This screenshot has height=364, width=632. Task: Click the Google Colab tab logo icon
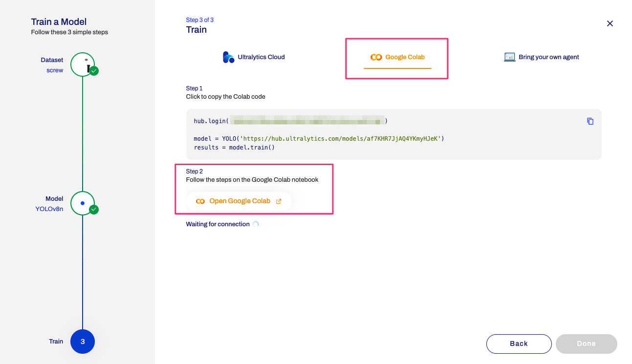376,57
